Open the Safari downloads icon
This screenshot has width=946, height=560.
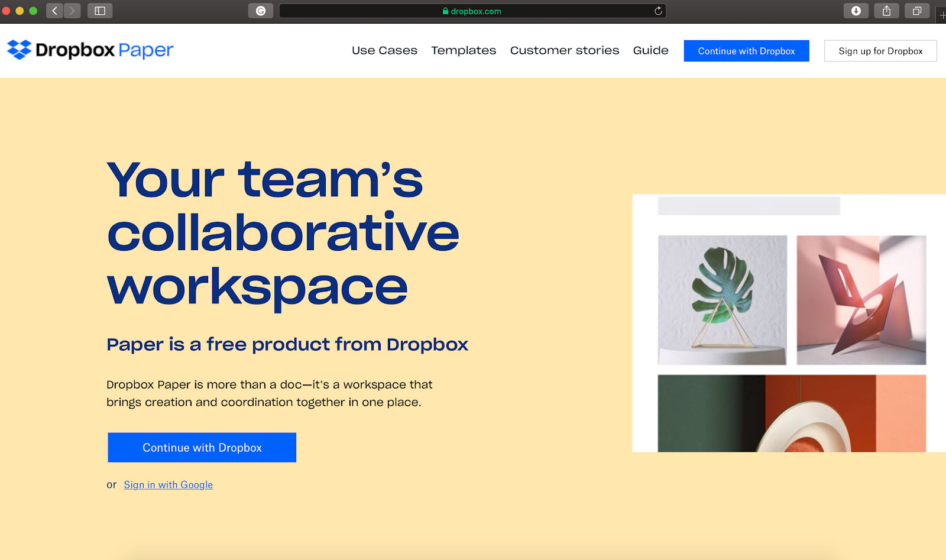[x=856, y=11]
